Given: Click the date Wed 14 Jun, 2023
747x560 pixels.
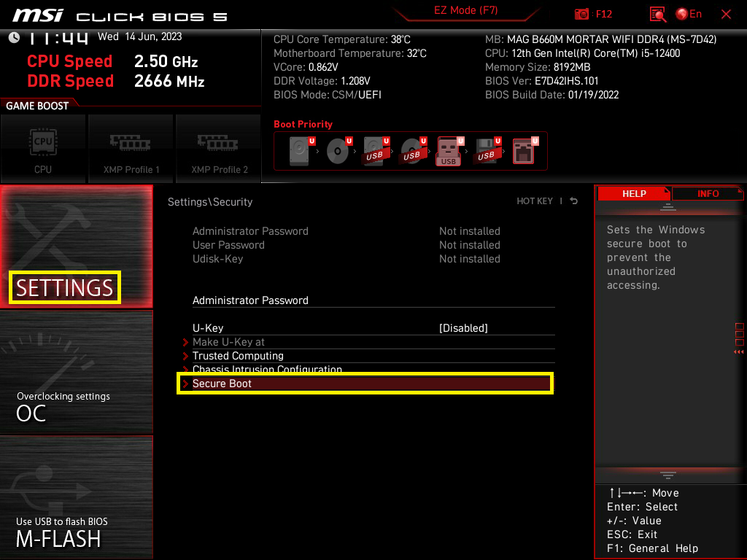Looking at the screenshot, I should coord(139,36).
